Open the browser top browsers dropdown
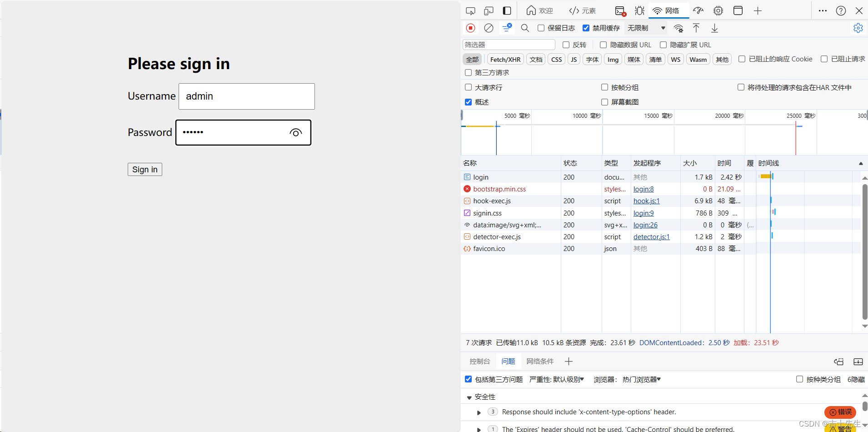 coord(641,379)
